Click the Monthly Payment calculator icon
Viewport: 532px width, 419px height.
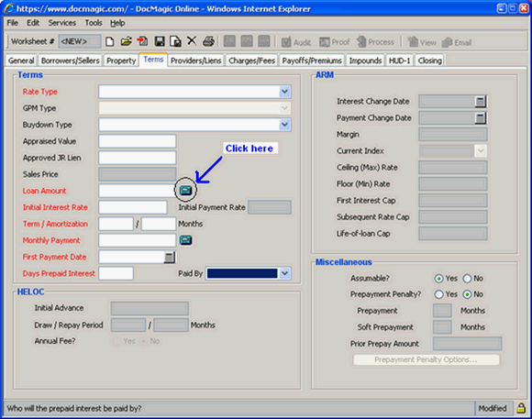[x=185, y=240]
